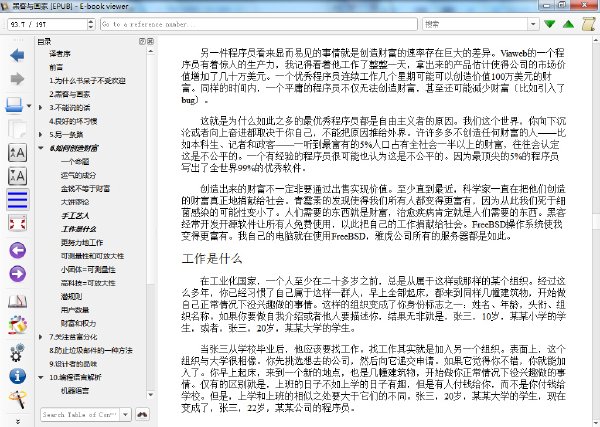Click the page position field showing 93.7 / 197
The width and height of the screenshot is (600, 427).
coord(47,24)
